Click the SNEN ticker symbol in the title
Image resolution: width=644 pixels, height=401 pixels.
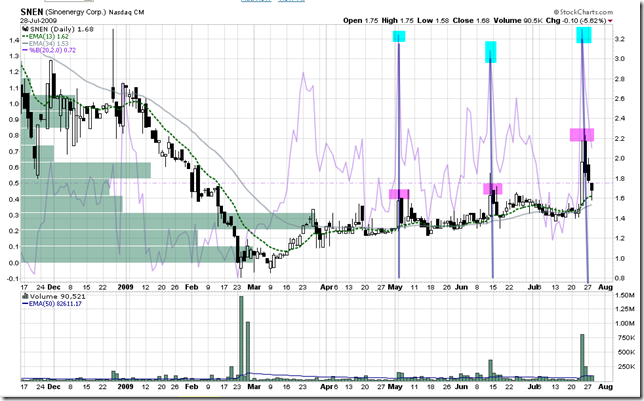(31, 11)
